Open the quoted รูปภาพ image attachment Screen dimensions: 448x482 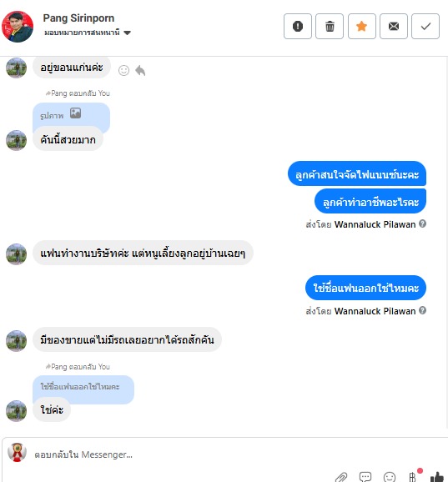click(72, 115)
